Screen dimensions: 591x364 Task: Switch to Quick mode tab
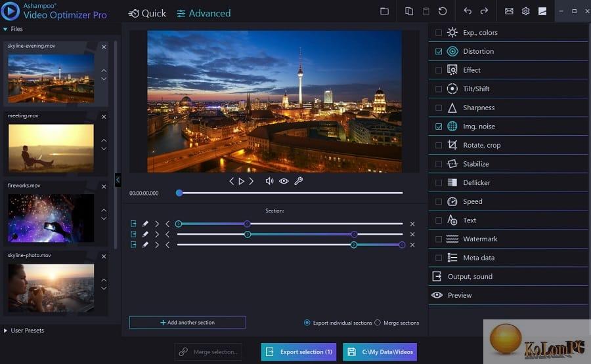tap(147, 14)
